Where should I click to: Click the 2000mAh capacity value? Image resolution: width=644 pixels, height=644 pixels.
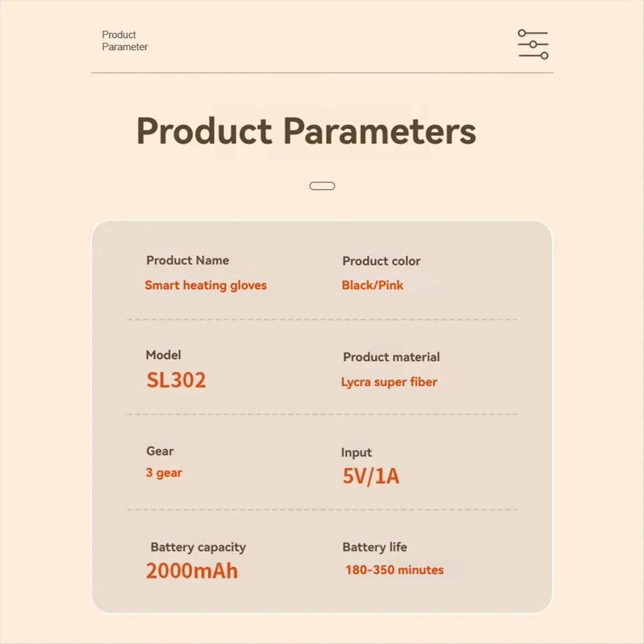coord(192,570)
